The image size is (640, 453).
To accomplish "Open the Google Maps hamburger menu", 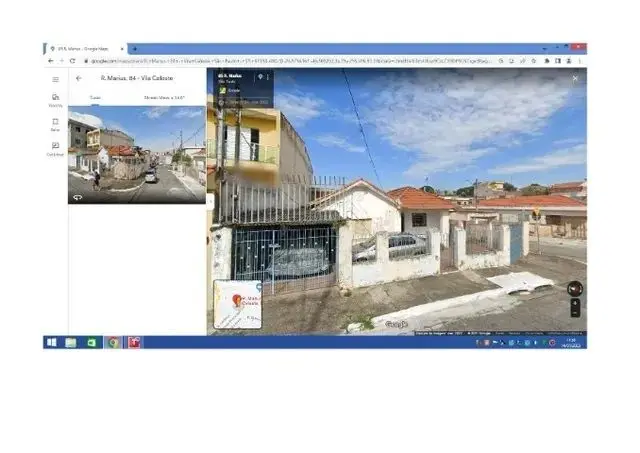I will click(55, 79).
